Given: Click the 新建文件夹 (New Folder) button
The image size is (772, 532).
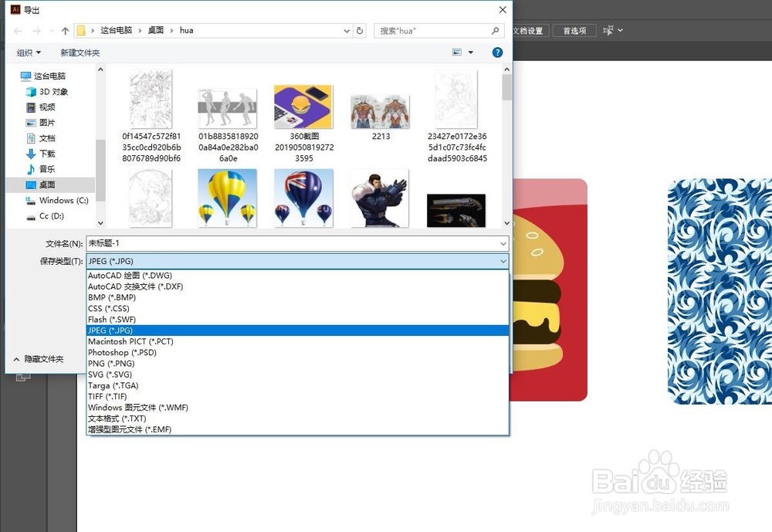Looking at the screenshot, I should (x=81, y=53).
